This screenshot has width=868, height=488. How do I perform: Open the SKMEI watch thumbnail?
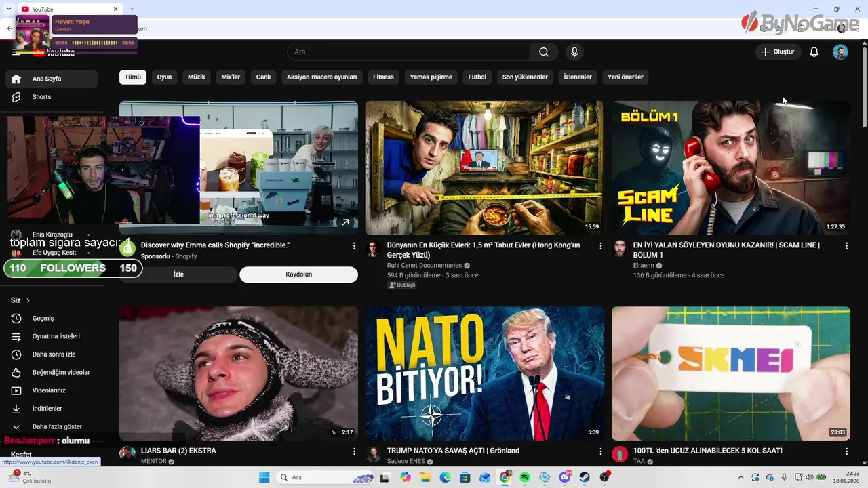coord(730,373)
